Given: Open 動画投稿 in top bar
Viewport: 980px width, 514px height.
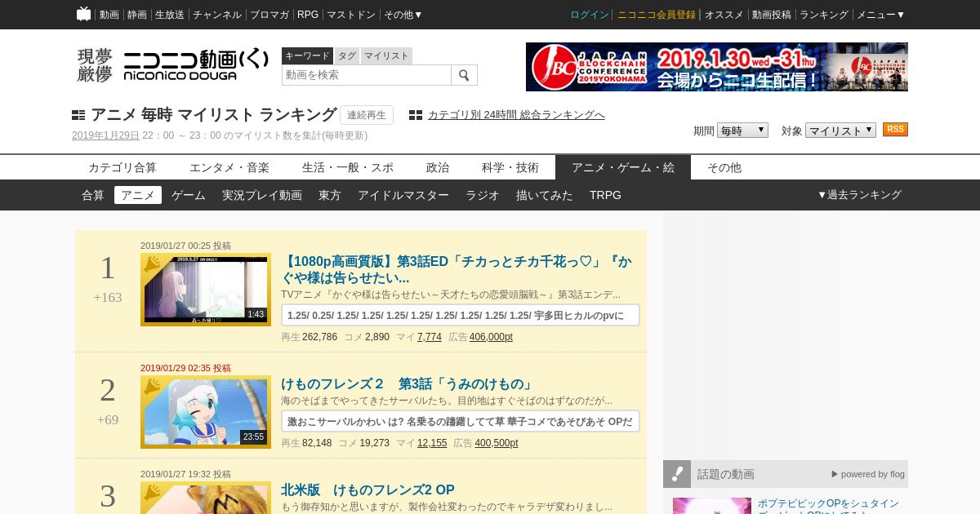Looking at the screenshot, I should pos(772,15).
